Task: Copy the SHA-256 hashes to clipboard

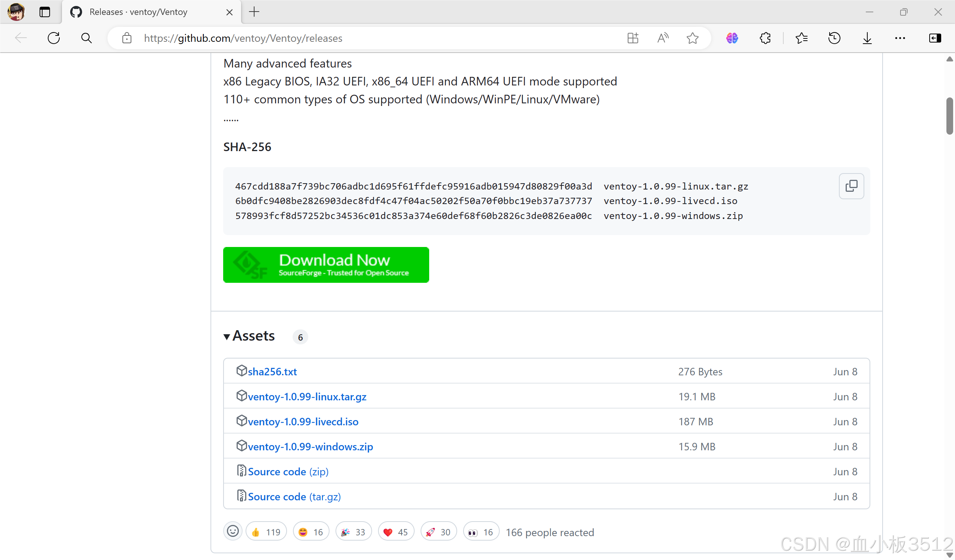Action: point(851,186)
